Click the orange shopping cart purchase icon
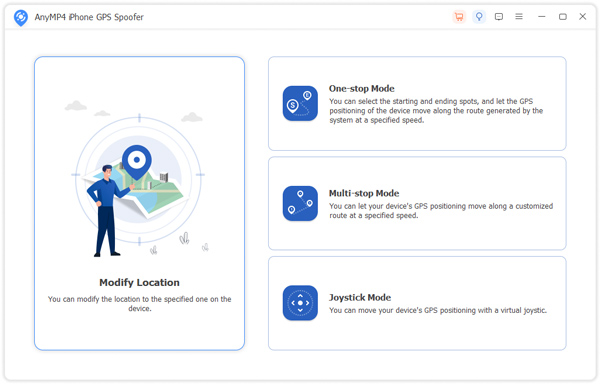This screenshot has width=600, height=384. (459, 17)
